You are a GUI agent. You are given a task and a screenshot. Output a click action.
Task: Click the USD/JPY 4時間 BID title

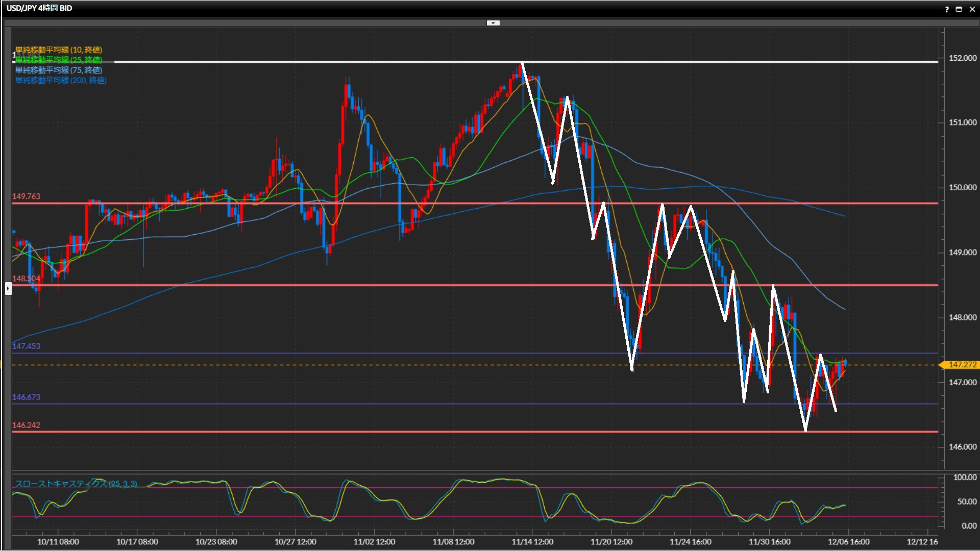(39, 8)
